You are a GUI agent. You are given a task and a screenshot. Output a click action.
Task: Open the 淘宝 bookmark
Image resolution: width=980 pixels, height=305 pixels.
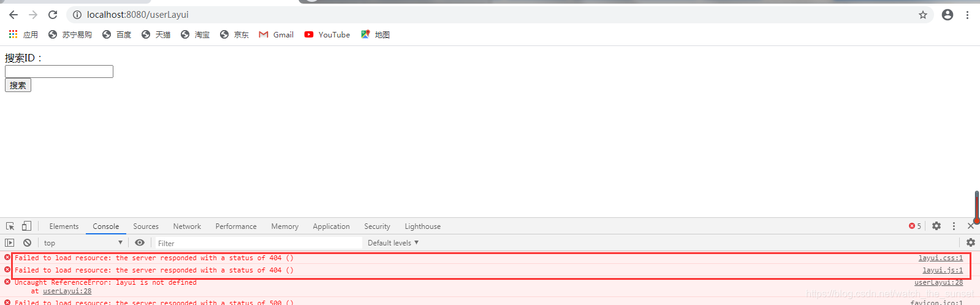195,34
